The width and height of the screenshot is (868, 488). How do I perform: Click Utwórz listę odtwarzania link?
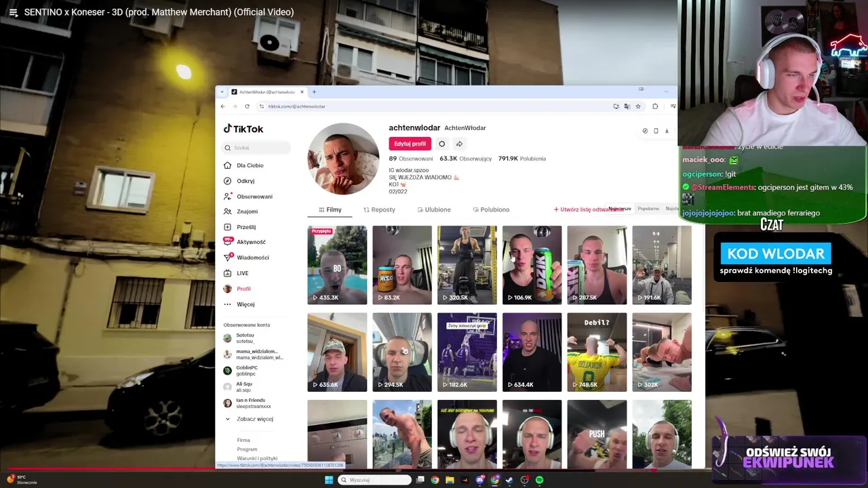pyautogui.click(x=589, y=209)
